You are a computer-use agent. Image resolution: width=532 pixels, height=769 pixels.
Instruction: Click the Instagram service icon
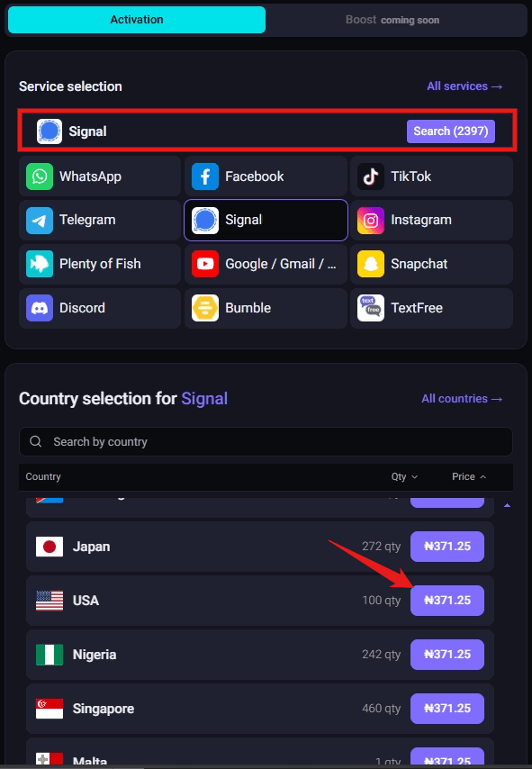click(x=372, y=220)
